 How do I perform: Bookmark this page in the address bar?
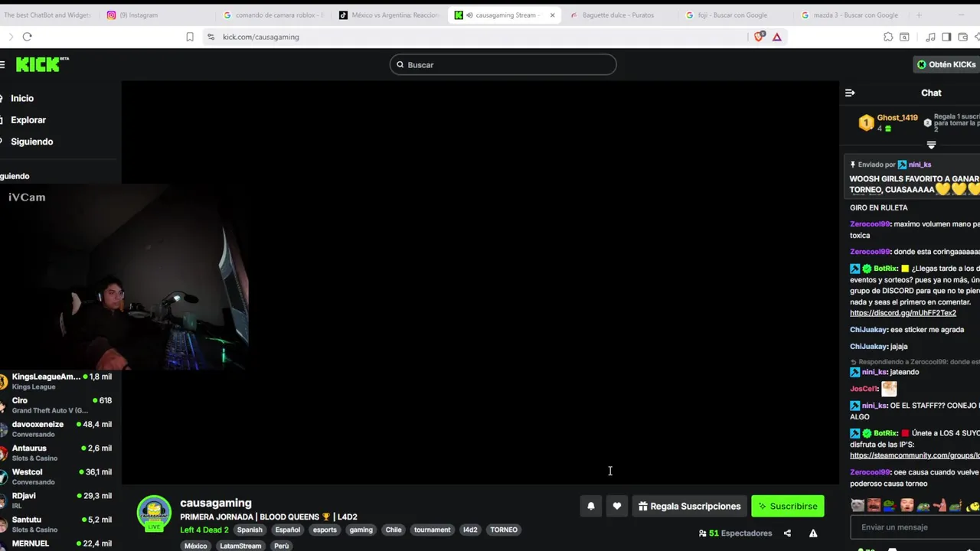click(190, 37)
